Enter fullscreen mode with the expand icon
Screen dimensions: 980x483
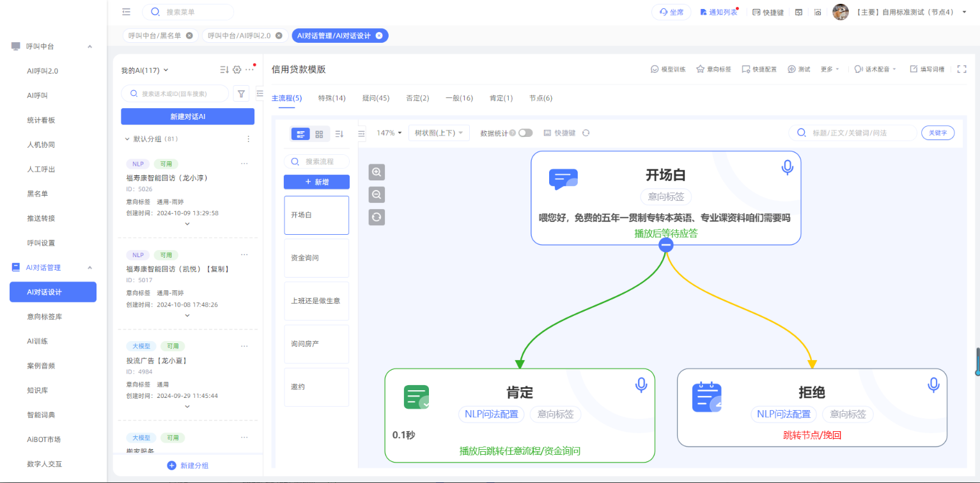[961, 69]
